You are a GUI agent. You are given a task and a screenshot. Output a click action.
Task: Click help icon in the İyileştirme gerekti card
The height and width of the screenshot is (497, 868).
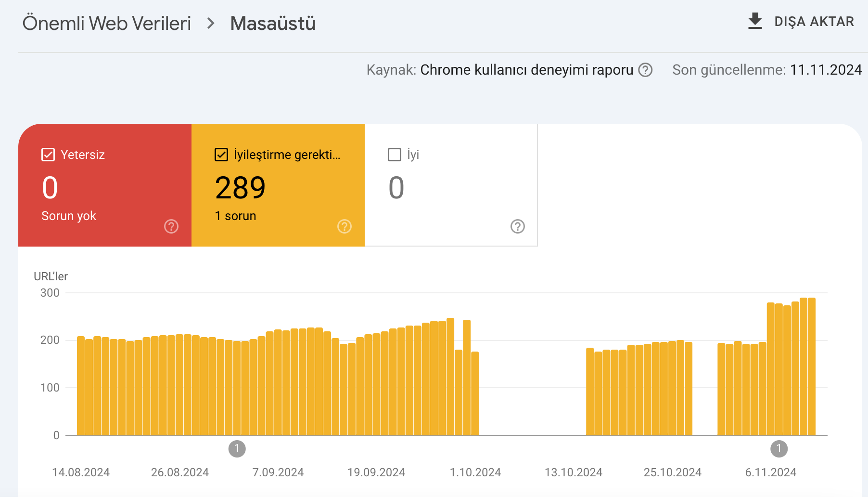click(345, 226)
